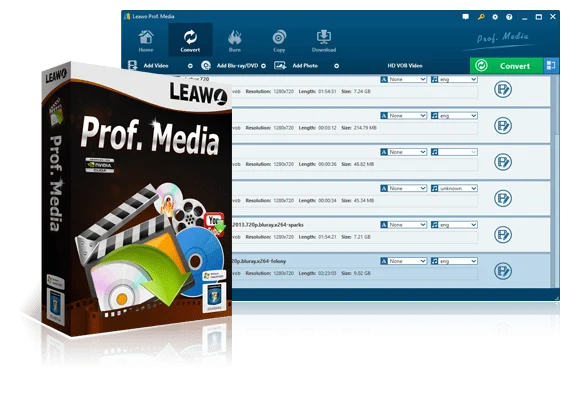The height and width of the screenshot is (395, 579).
Task: Open audio track dropdown for 9.02 GB video
Action: [x=454, y=261]
